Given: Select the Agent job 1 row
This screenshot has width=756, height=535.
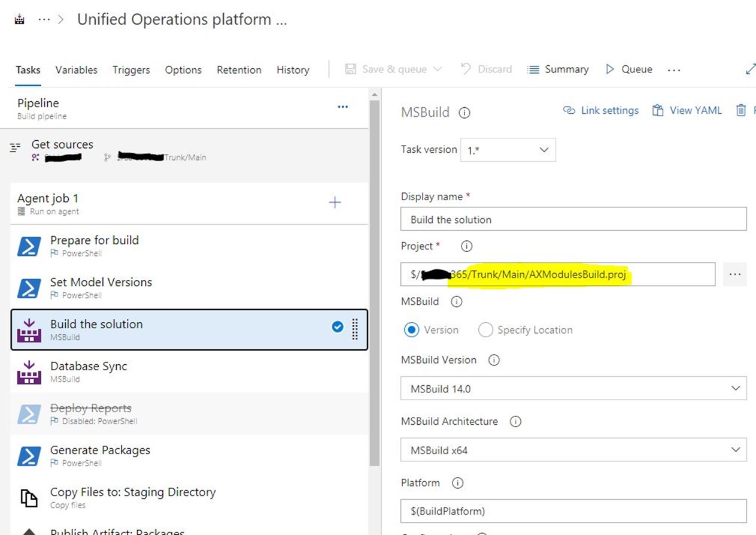Looking at the screenshot, I should click(x=189, y=204).
